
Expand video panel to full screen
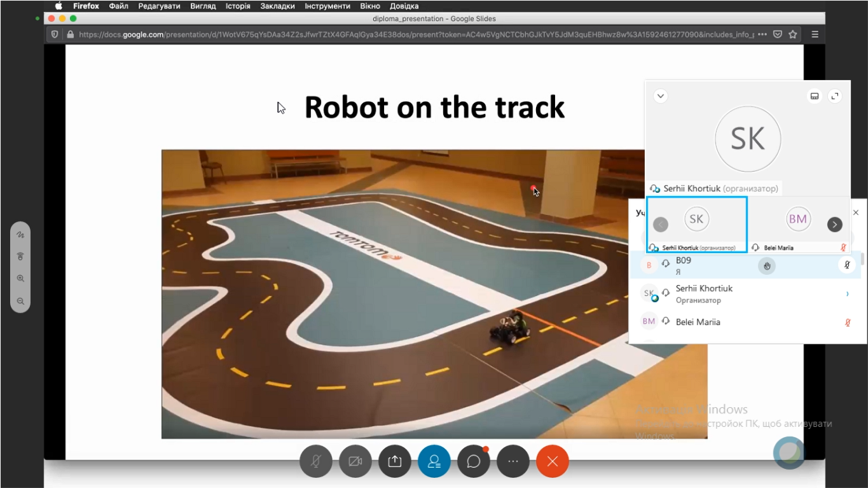835,96
